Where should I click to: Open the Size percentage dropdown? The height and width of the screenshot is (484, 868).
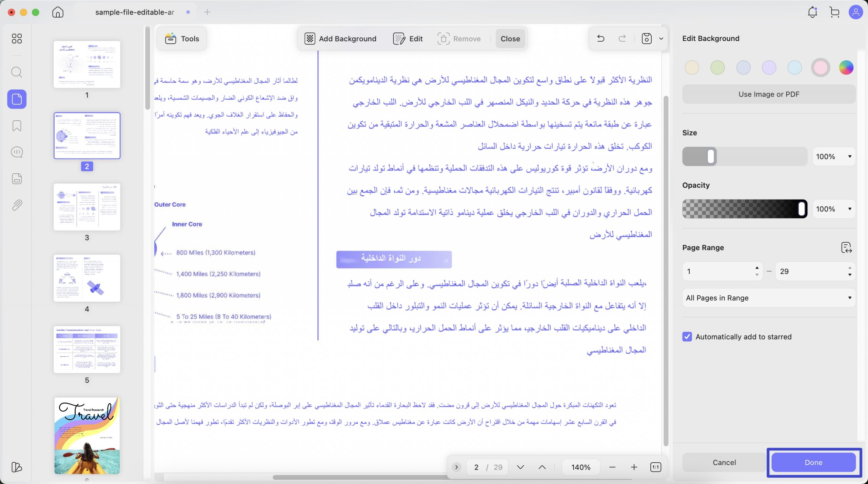tap(834, 157)
